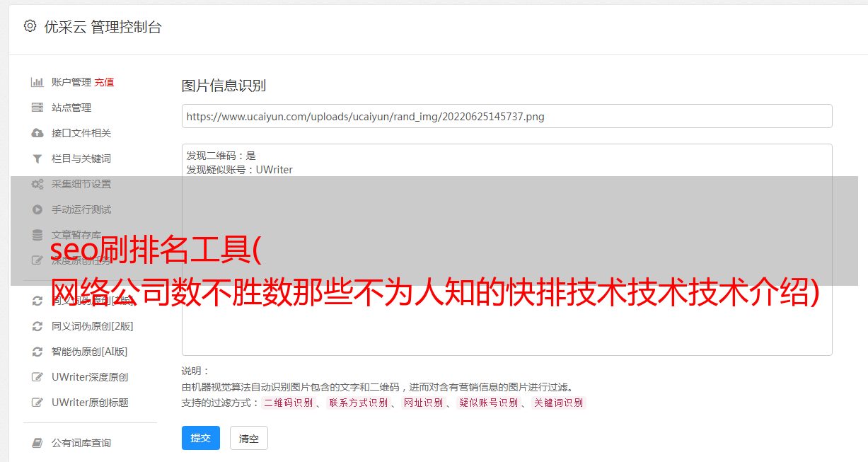Click the gear icon beside 优采云 管理控制台
This screenshot has width=868, height=462.
[x=30, y=26]
